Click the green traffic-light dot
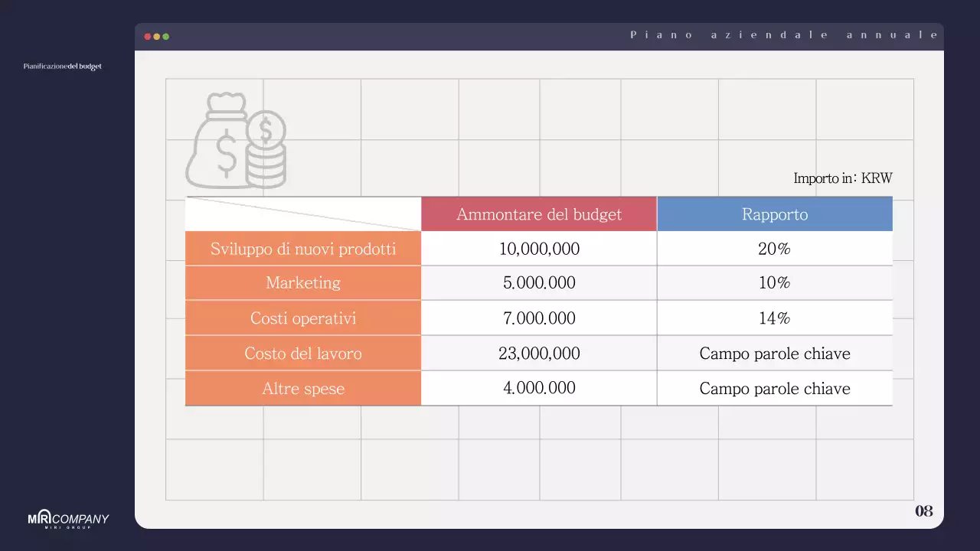 (165, 35)
